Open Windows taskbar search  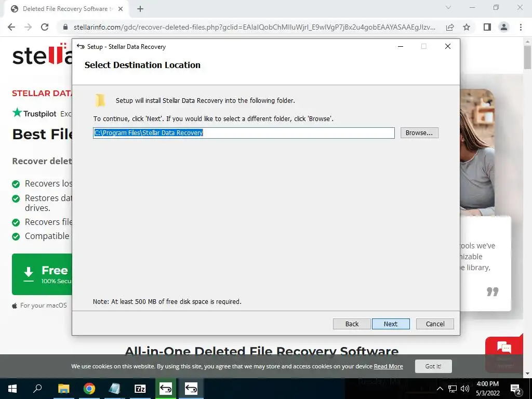coord(37,389)
